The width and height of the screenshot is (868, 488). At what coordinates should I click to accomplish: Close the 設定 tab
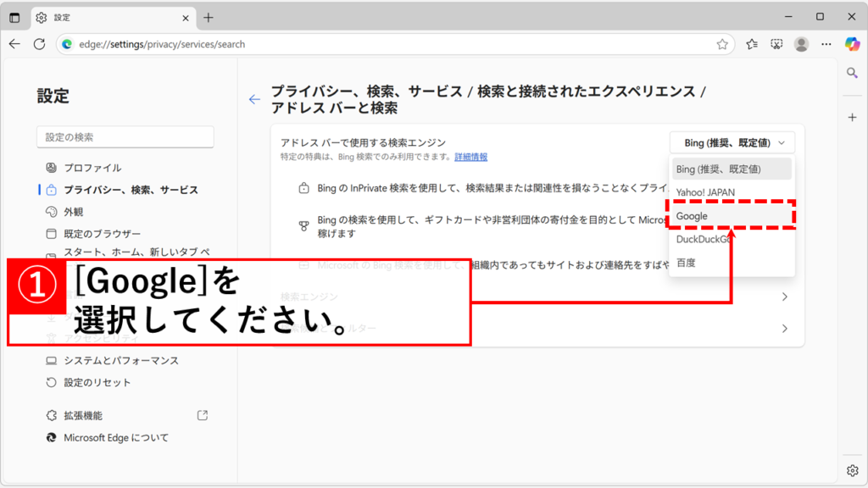[x=186, y=19]
